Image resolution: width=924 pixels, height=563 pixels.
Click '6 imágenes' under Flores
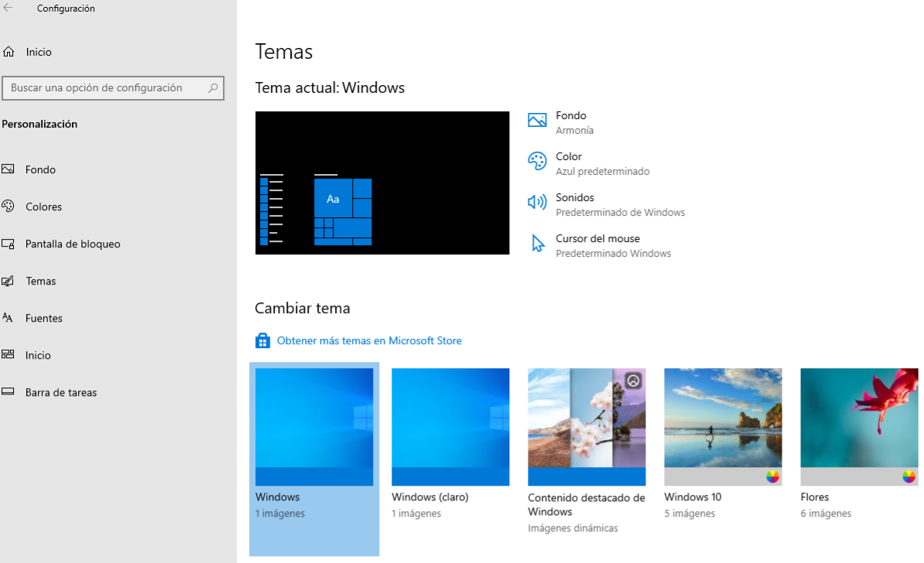pos(826,514)
